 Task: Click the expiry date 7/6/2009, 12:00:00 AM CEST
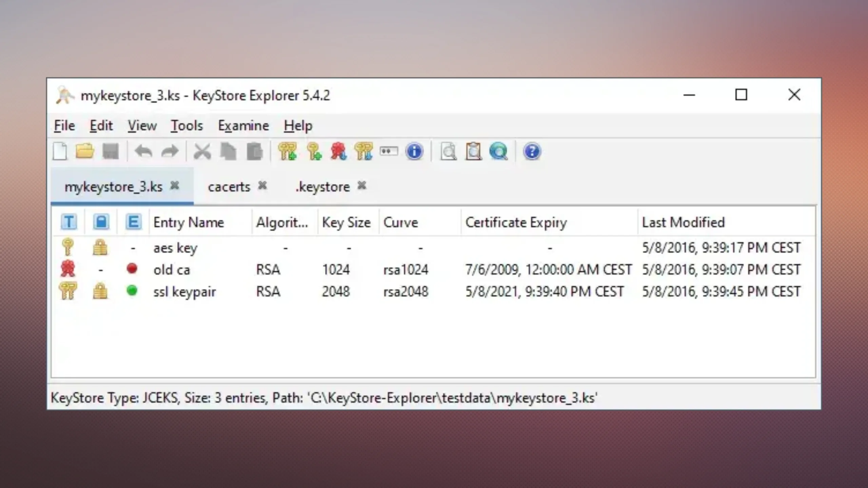click(549, 270)
